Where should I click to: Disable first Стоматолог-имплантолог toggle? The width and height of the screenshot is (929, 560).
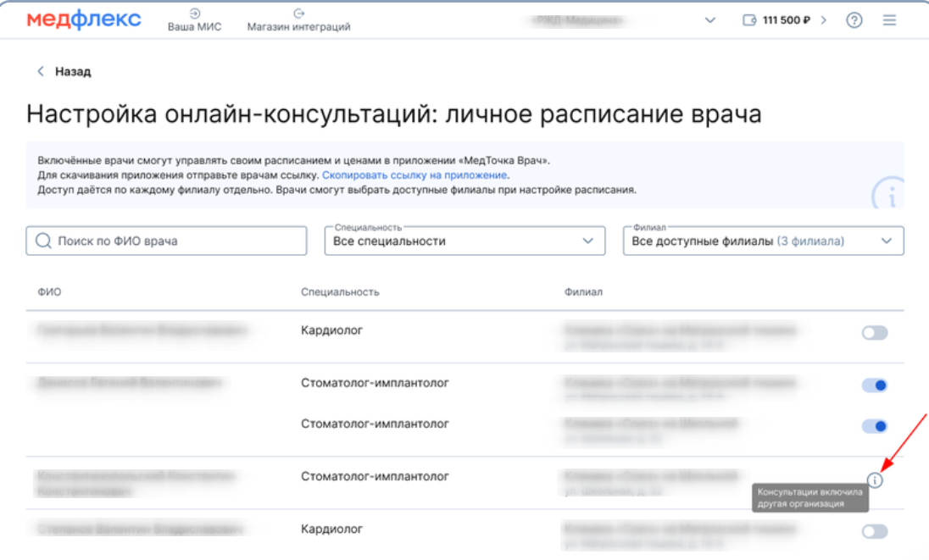[x=874, y=385]
